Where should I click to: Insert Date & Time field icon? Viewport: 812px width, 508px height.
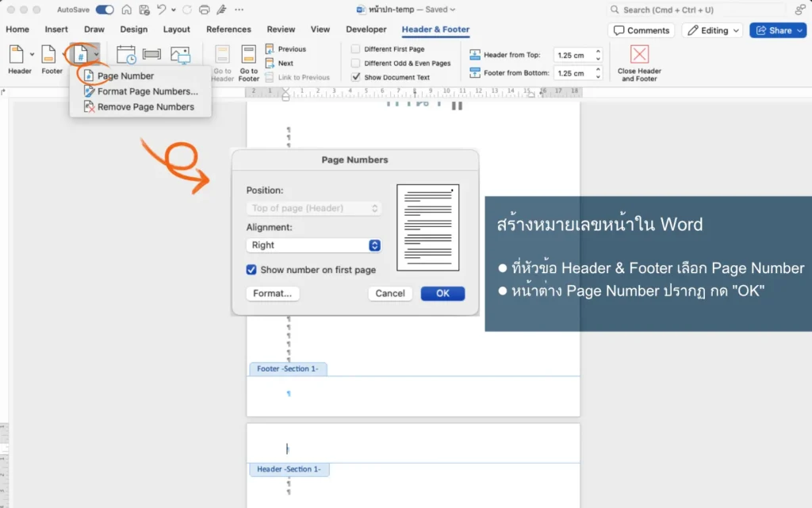pyautogui.click(x=126, y=55)
